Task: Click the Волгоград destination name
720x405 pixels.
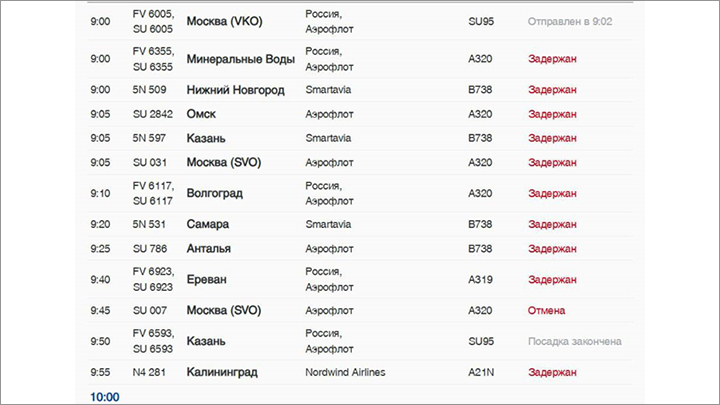Action: [214, 193]
